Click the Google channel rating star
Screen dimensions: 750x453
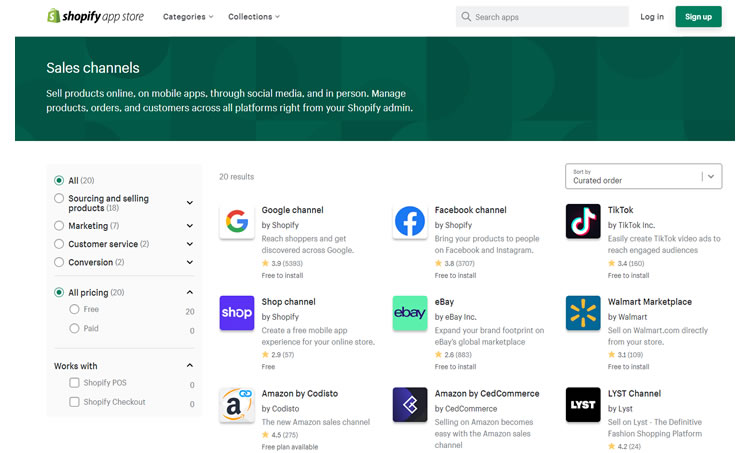pyautogui.click(x=265, y=263)
